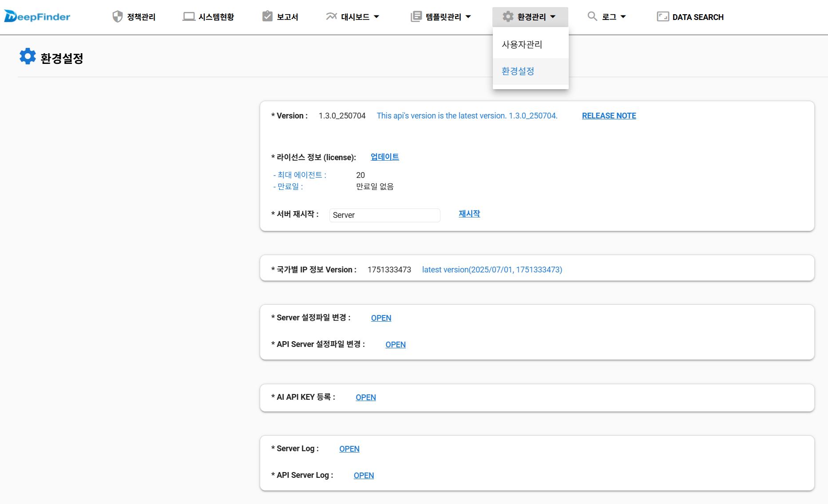Open Server 설정파일 변경 link
The image size is (828, 504).
[x=381, y=318]
